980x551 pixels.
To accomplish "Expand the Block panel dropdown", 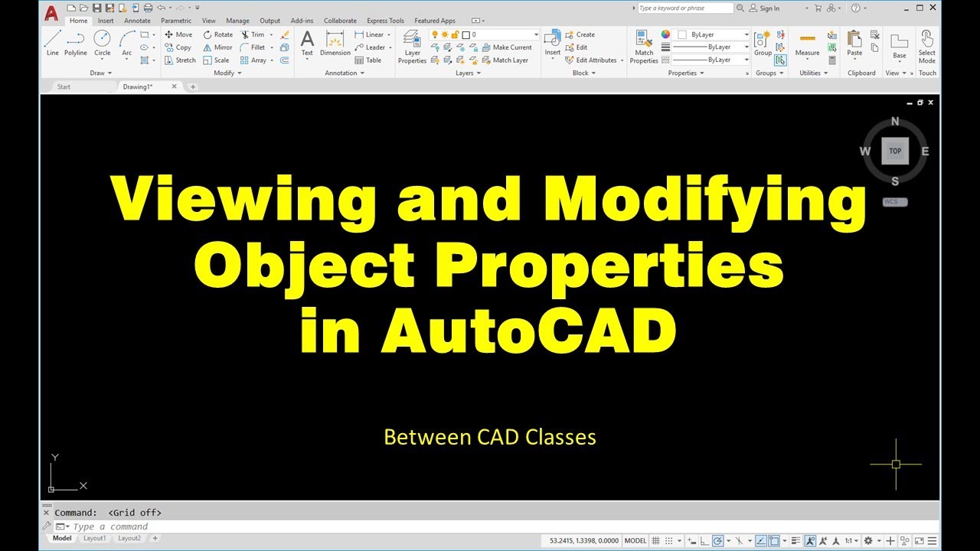I will 584,73.
